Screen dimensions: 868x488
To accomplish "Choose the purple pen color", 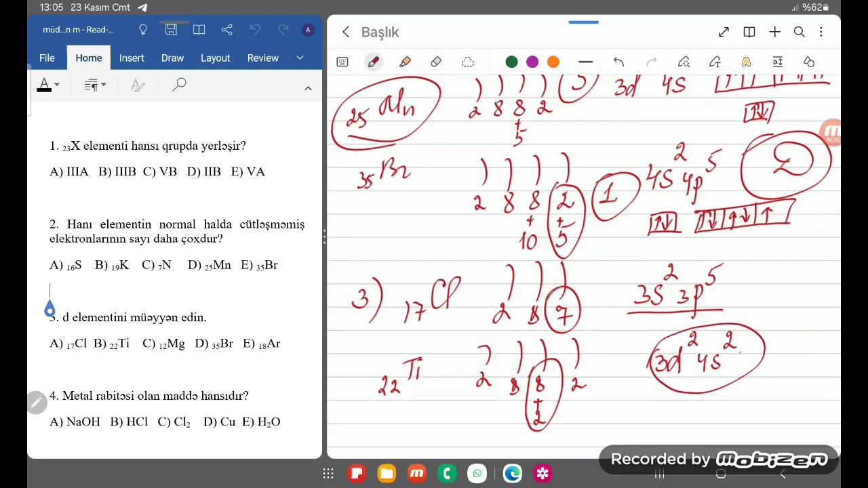I will pos(532,62).
